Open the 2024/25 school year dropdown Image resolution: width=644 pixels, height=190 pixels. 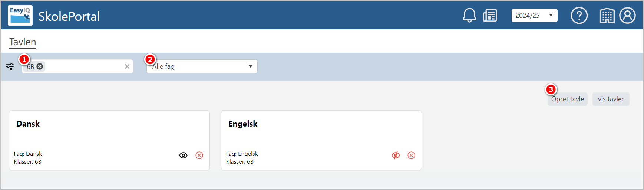pos(535,16)
